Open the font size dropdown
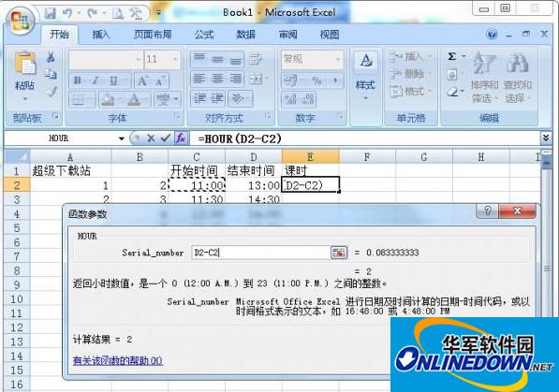This screenshot has width=559, height=392. point(175,59)
